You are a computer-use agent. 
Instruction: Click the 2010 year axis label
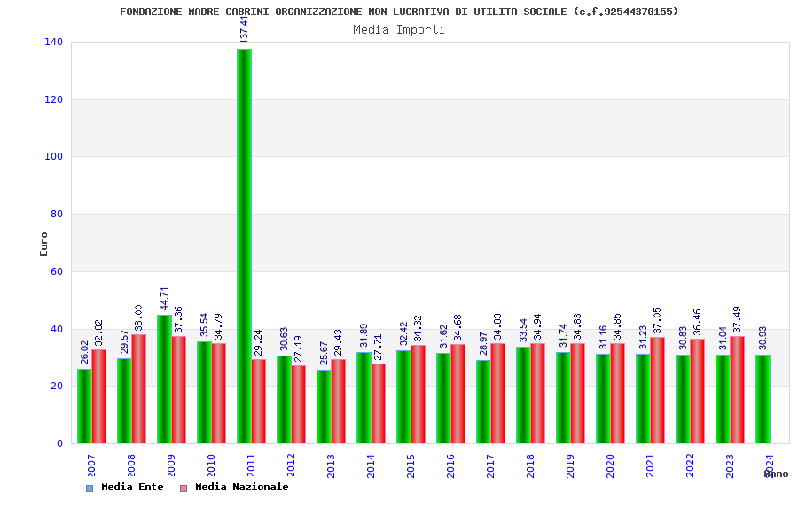pyautogui.click(x=211, y=465)
